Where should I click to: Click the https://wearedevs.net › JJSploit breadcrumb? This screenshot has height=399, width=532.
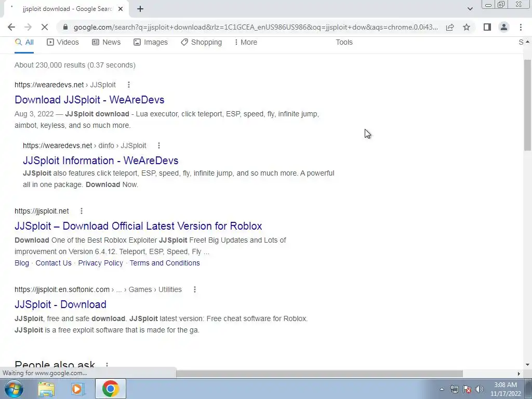coord(65,85)
